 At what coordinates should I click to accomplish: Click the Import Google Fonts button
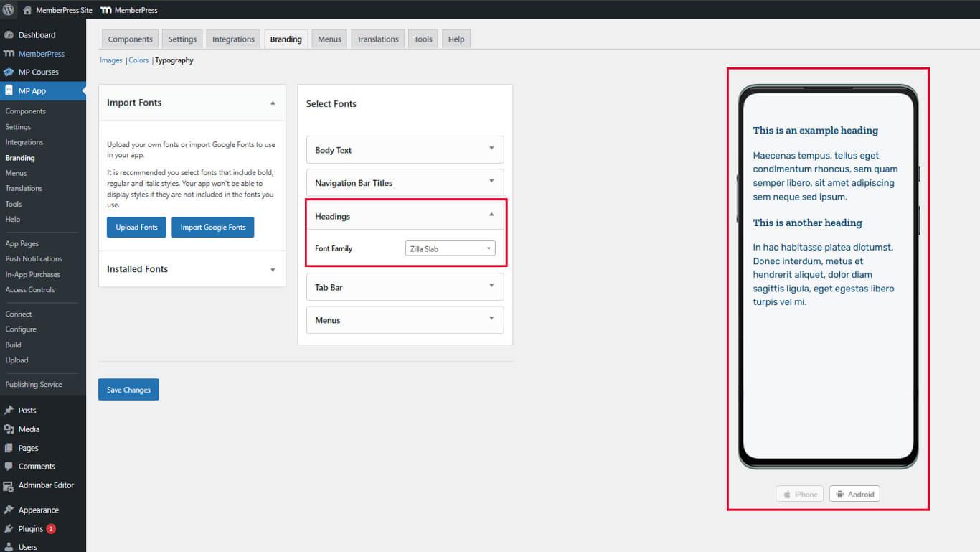(x=212, y=228)
